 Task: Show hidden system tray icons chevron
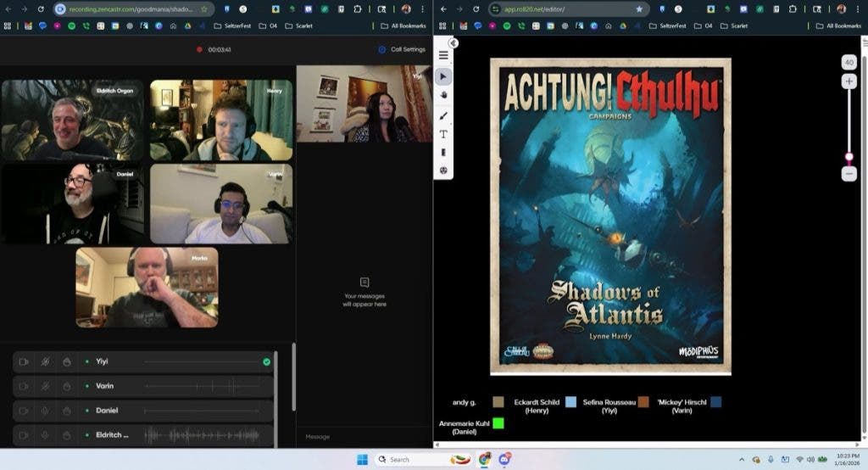pos(741,460)
